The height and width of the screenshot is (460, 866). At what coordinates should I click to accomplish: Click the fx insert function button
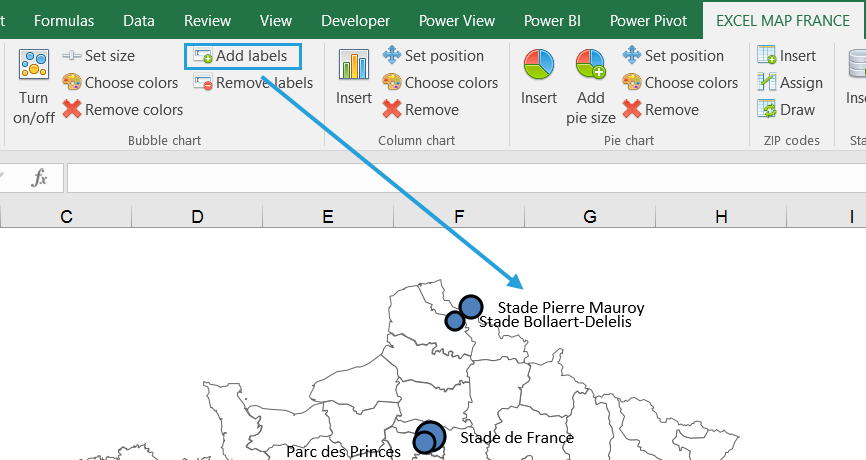pos(39,178)
